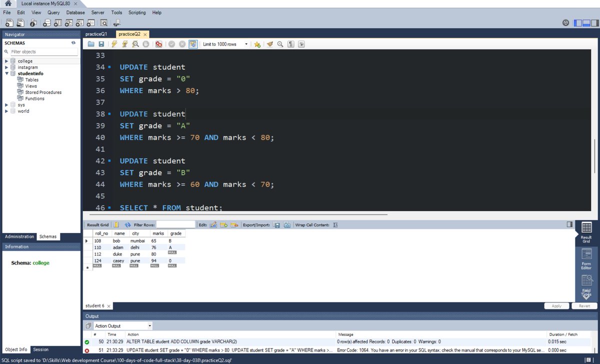
Task: Click the Apply button
Action: [556, 305]
